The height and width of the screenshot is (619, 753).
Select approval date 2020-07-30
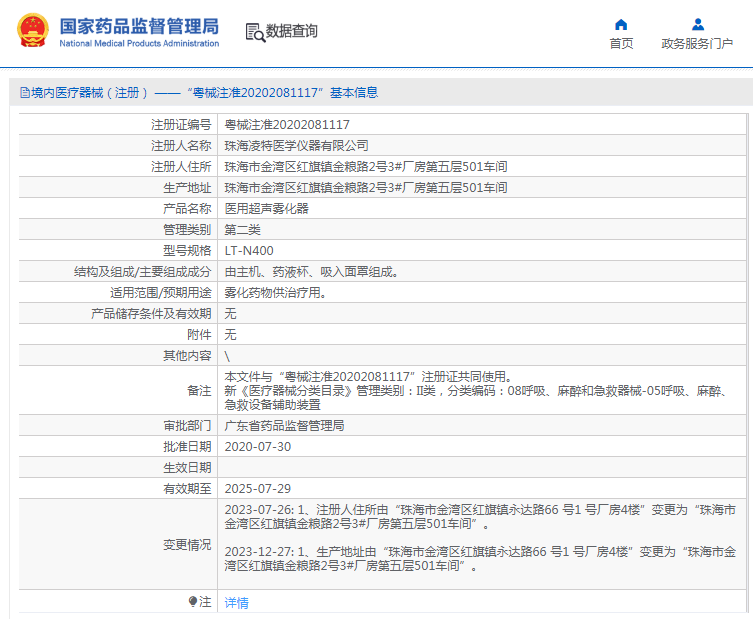pos(257,447)
